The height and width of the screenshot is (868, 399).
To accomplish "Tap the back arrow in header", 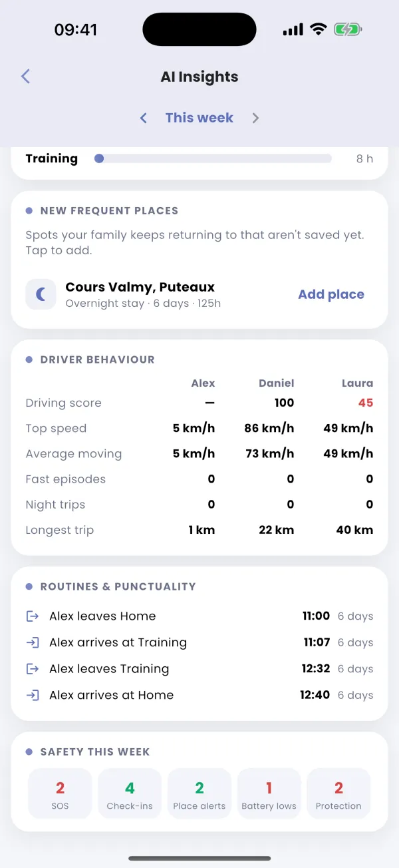I will [x=25, y=77].
